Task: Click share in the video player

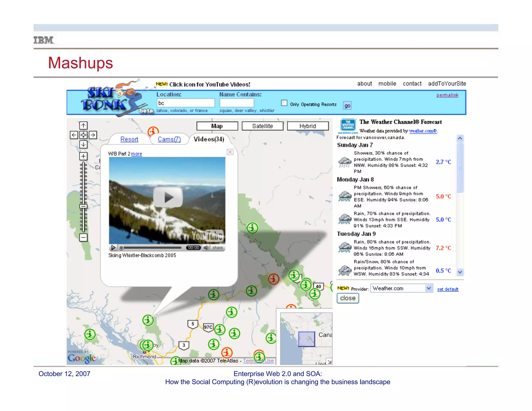Action: tap(218, 248)
